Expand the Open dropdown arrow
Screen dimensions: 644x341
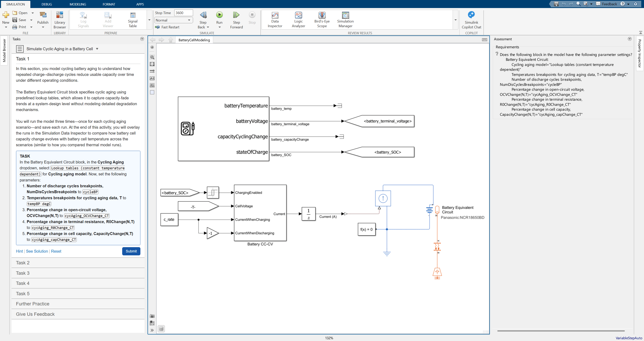tap(33, 13)
